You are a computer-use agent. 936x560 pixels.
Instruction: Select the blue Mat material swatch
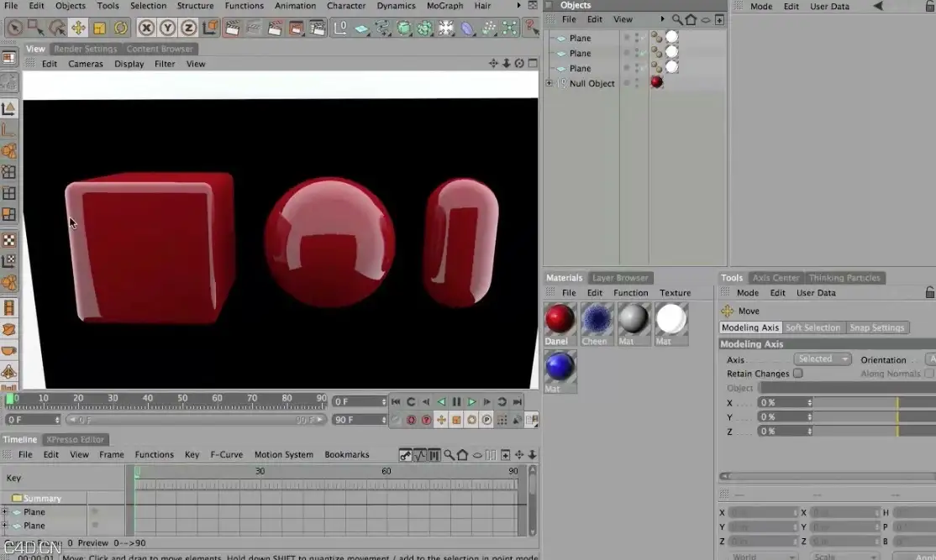[x=560, y=366]
